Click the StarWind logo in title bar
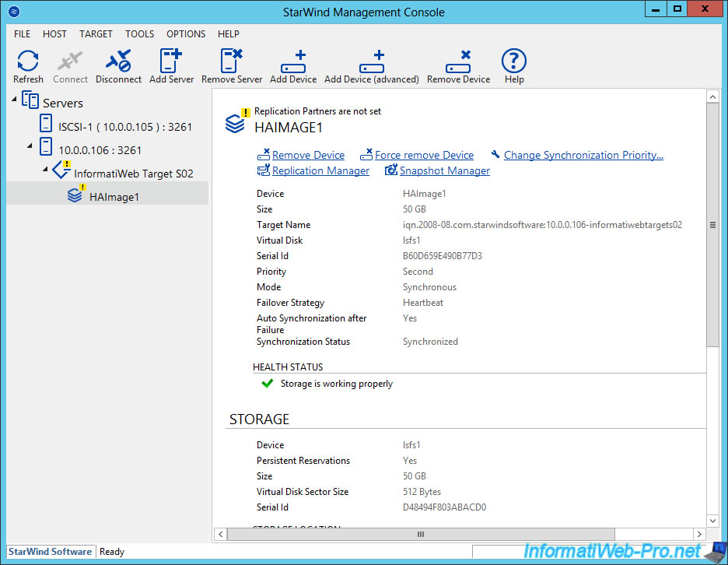Screen dimensions: 728x565 pos(14,11)
